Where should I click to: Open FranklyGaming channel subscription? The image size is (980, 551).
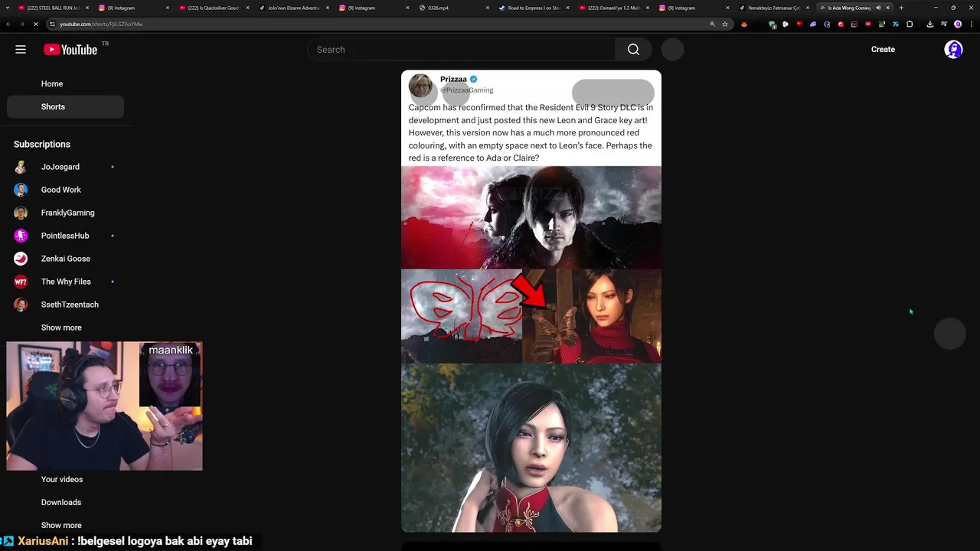tap(65, 213)
